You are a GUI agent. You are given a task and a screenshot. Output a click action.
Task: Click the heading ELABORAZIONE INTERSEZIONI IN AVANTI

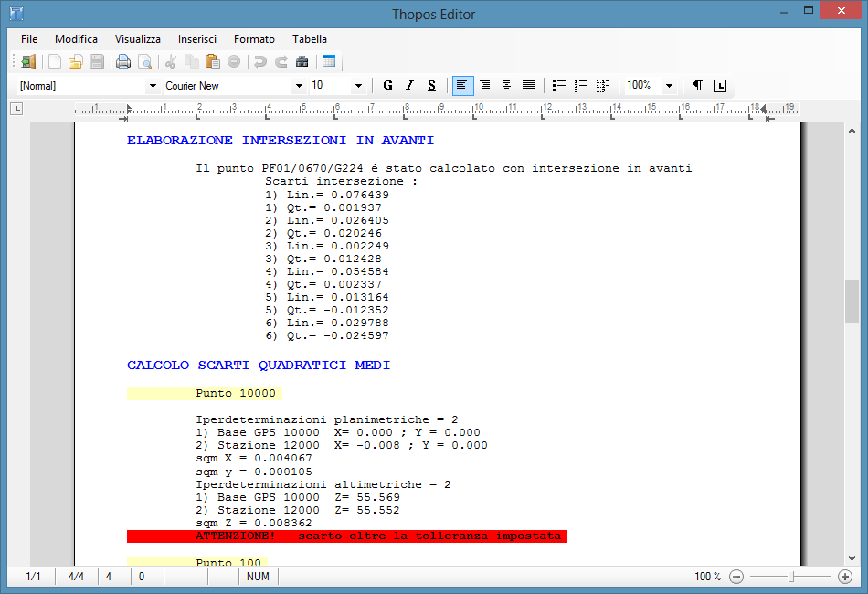point(281,141)
